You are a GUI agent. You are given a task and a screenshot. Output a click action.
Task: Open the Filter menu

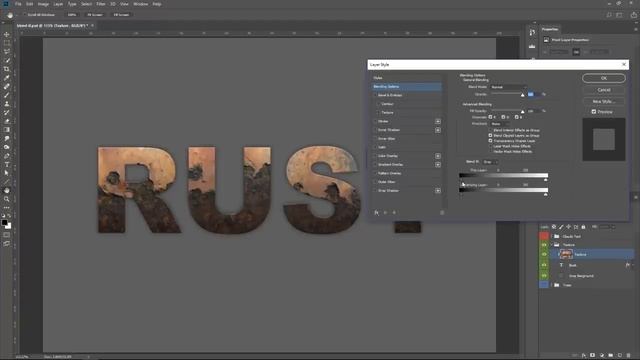101,4
